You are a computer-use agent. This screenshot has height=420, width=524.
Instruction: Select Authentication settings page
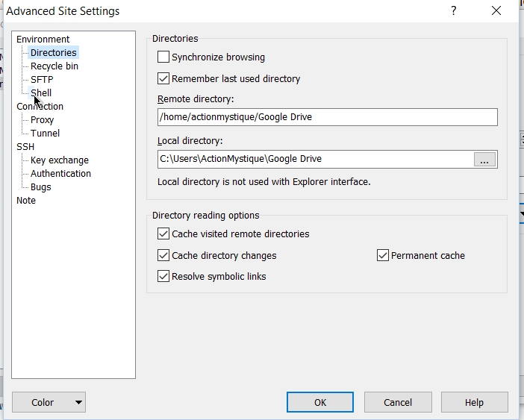pyautogui.click(x=60, y=173)
